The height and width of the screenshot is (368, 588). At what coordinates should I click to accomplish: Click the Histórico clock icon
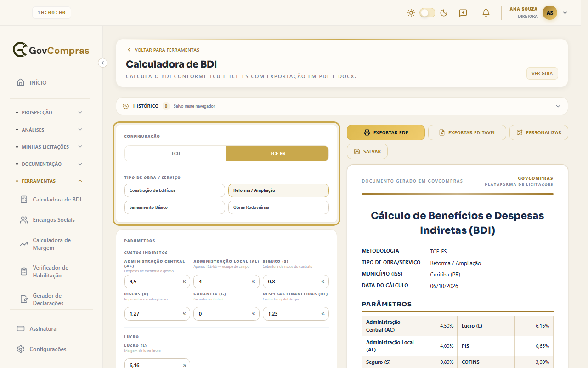coord(126,106)
